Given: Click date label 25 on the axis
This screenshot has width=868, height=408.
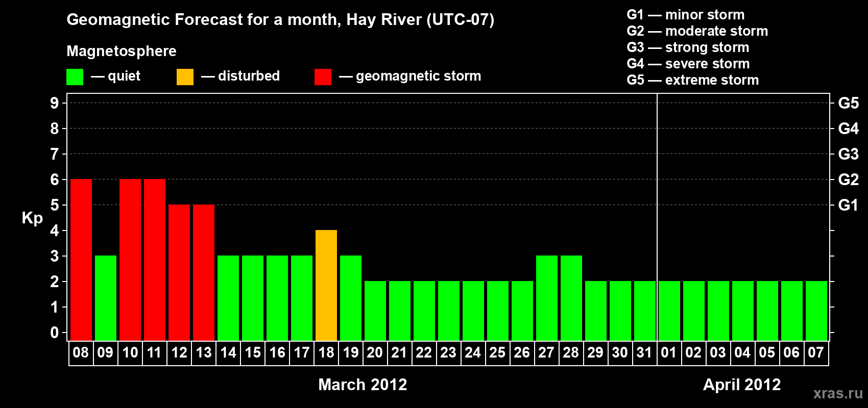Looking at the screenshot, I should (497, 353).
